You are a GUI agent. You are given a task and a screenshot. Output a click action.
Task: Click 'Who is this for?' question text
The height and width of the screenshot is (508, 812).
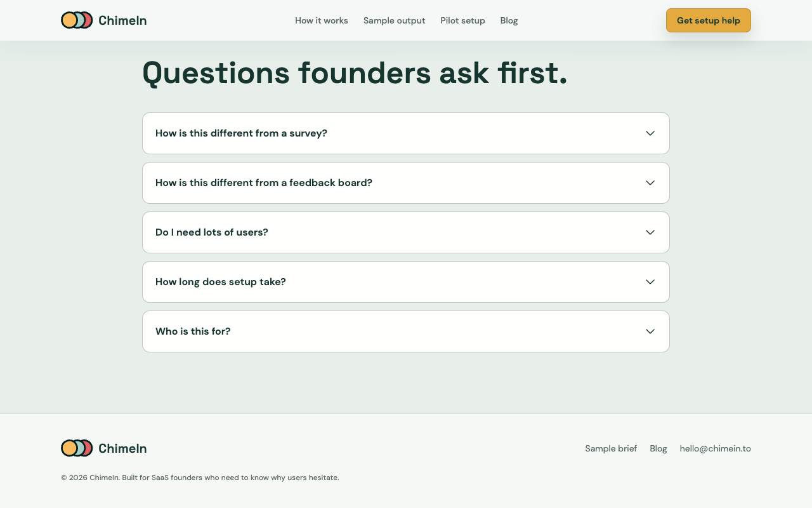tap(193, 331)
